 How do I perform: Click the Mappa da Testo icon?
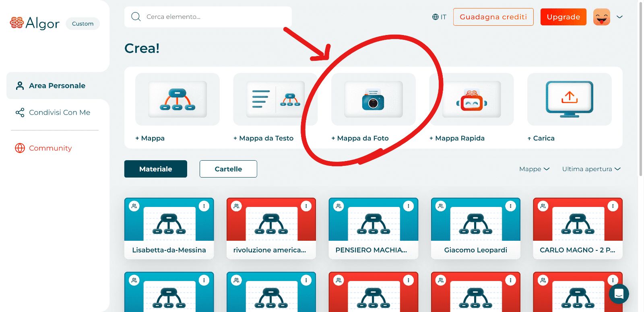click(275, 99)
